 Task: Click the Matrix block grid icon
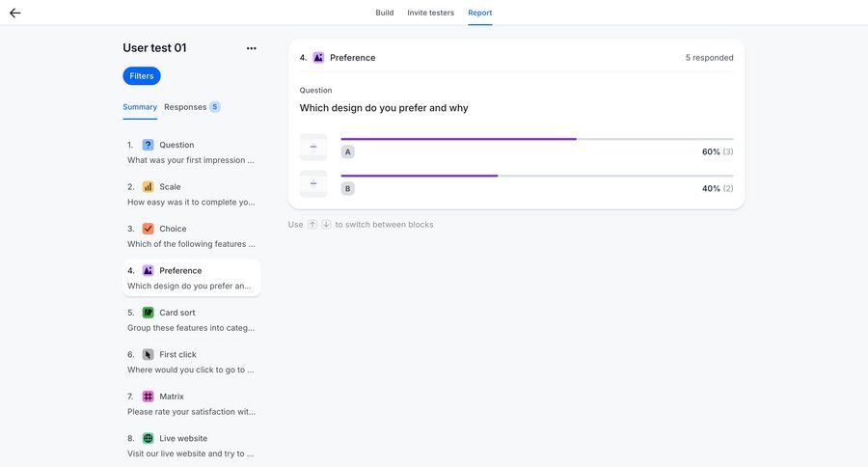tap(148, 397)
